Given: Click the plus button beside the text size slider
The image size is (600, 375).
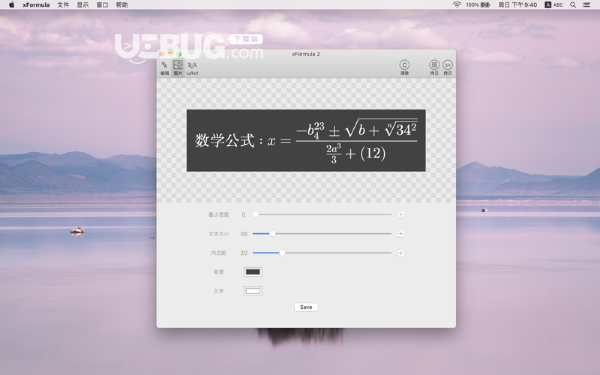Looking at the screenshot, I should coord(401,233).
